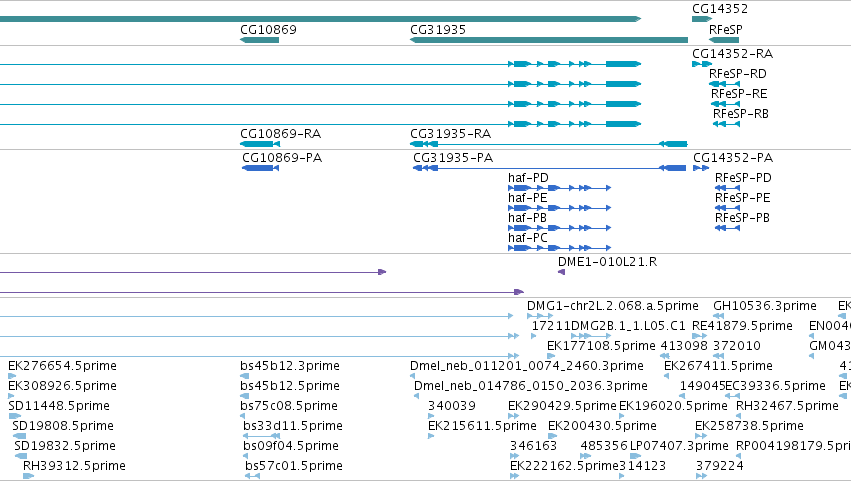Select the bs45b12.5prime label

(290, 386)
